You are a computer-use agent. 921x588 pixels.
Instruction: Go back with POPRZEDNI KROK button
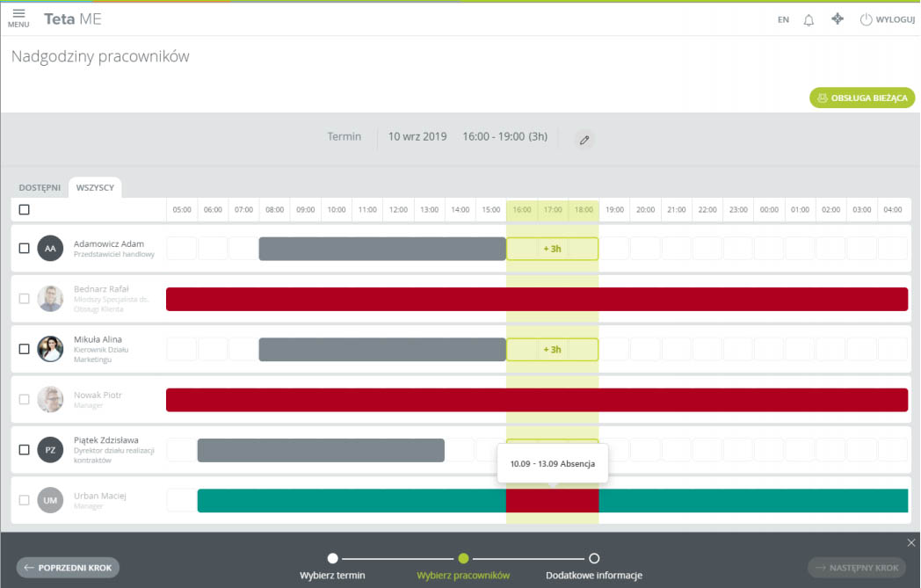tap(68, 568)
